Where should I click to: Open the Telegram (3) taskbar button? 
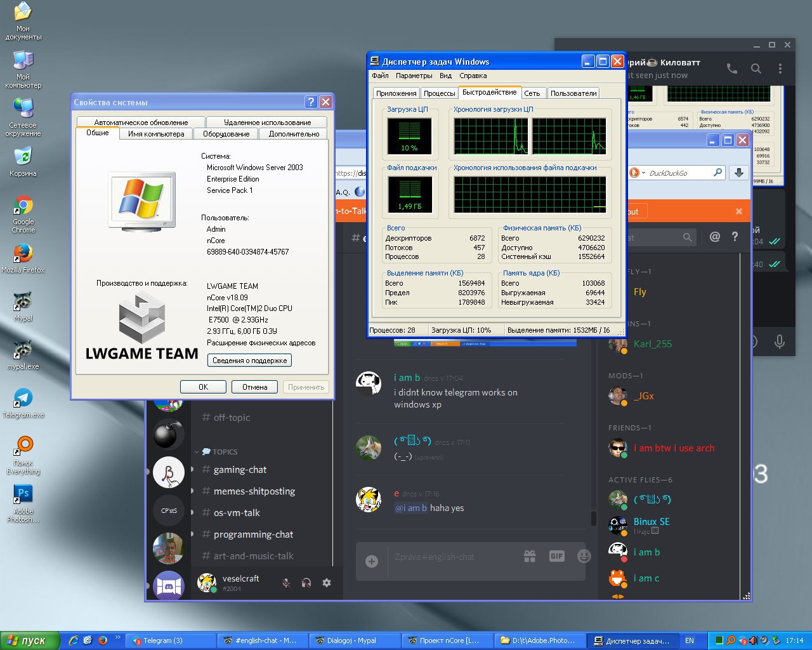(170, 640)
